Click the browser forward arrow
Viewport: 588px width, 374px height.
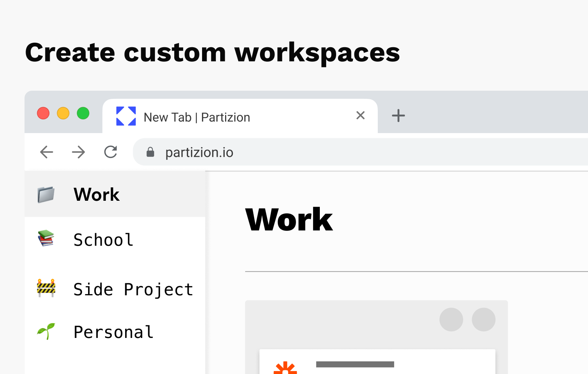click(x=78, y=152)
